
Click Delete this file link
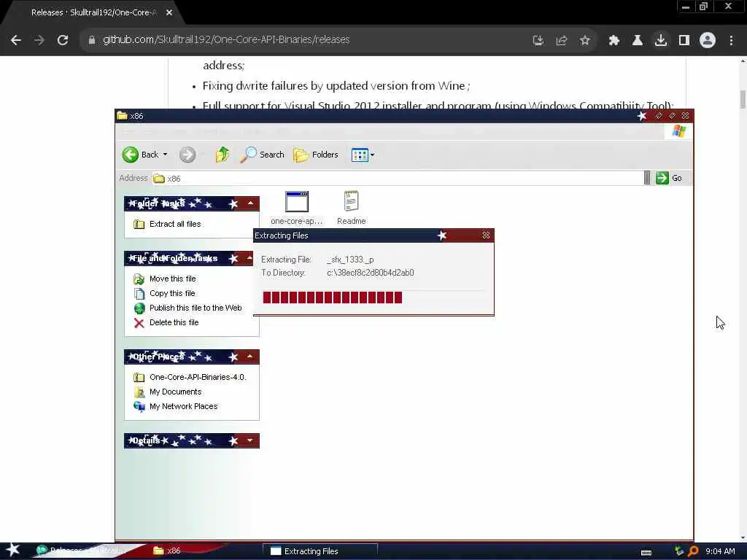(x=174, y=322)
